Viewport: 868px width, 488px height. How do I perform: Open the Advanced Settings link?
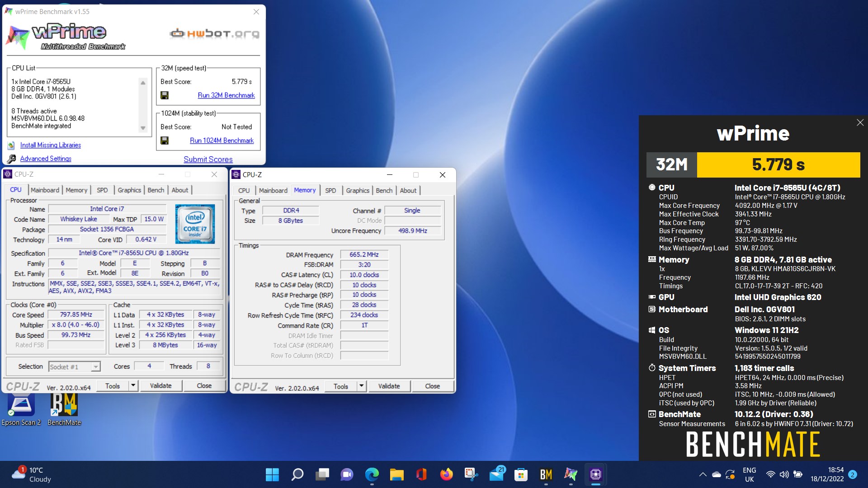(46, 159)
